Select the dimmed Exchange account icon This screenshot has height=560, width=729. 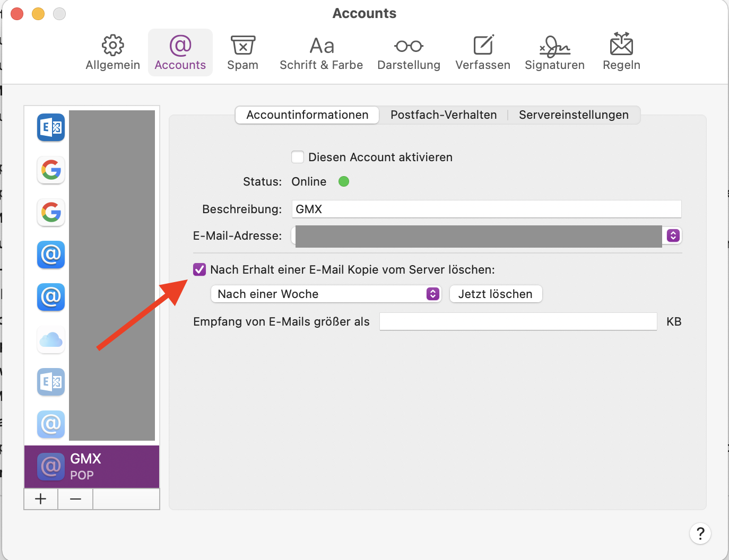coord(51,382)
